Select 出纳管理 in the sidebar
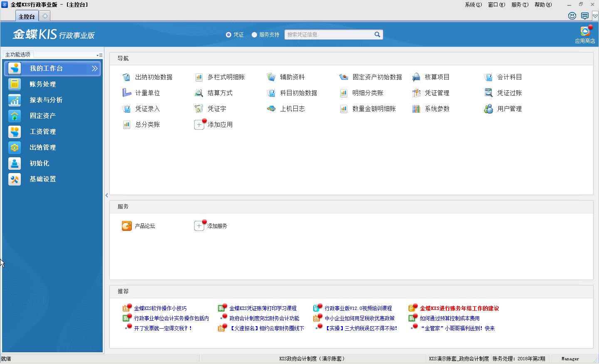 click(x=52, y=147)
